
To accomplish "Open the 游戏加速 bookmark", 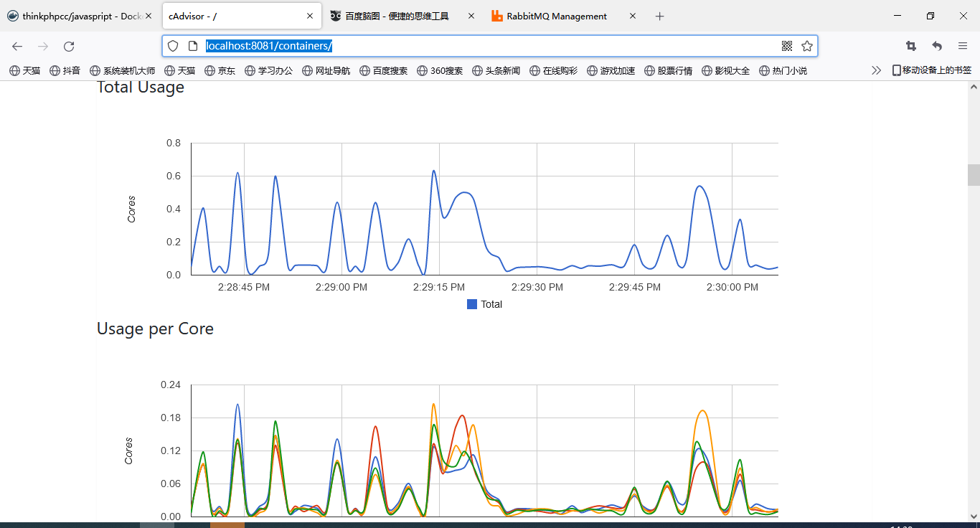I will click(611, 70).
